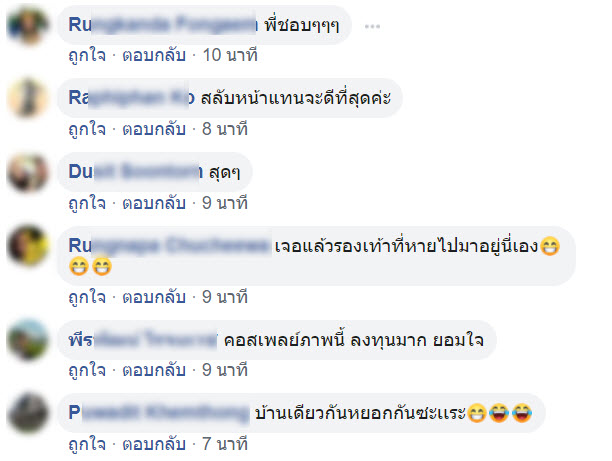Open the three-dots menu beside พี่ชอบๆๆๆ comment
The width and height of the screenshot is (612, 461).
[x=372, y=27]
